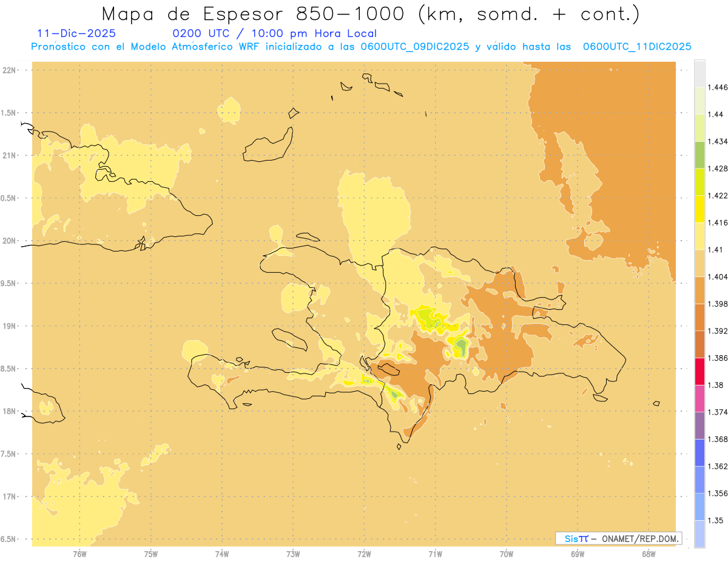This screenshot has height=562, width=728.
Task: Click the legend value '1.35'
Action: [716, 520]
